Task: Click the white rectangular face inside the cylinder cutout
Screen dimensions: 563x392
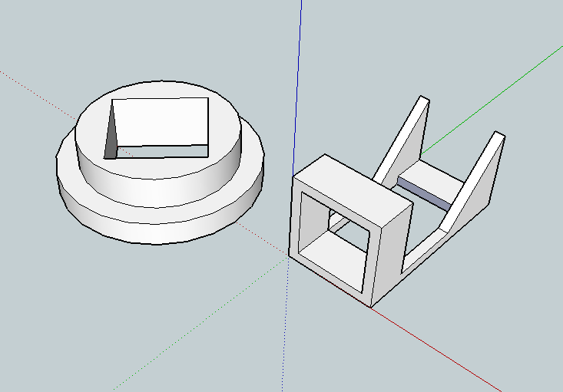Action: click(x=161, y=122)
